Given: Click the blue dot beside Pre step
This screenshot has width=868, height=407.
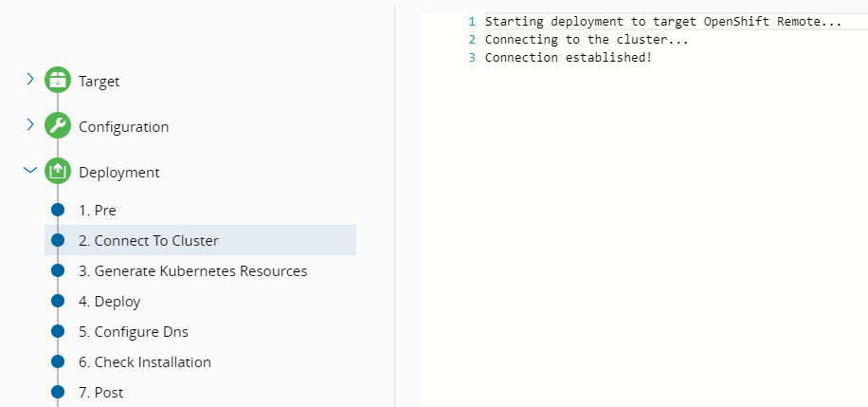Looking at the screenshot, I should [58, 210].
